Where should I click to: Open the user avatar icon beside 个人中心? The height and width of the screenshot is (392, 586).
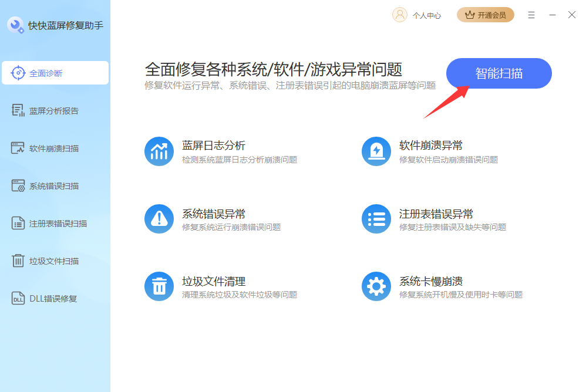(x=400, y=15)
